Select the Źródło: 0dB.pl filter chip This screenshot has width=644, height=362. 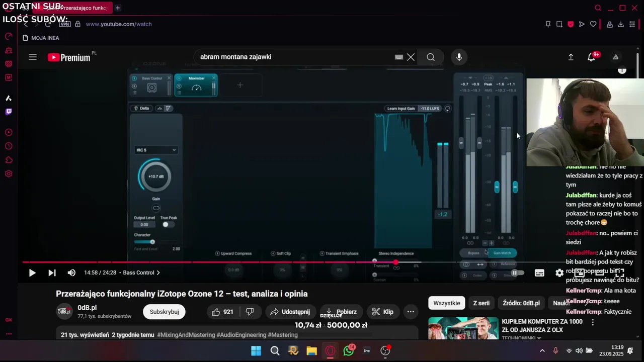pyautogui.click(x=521, y=303)
